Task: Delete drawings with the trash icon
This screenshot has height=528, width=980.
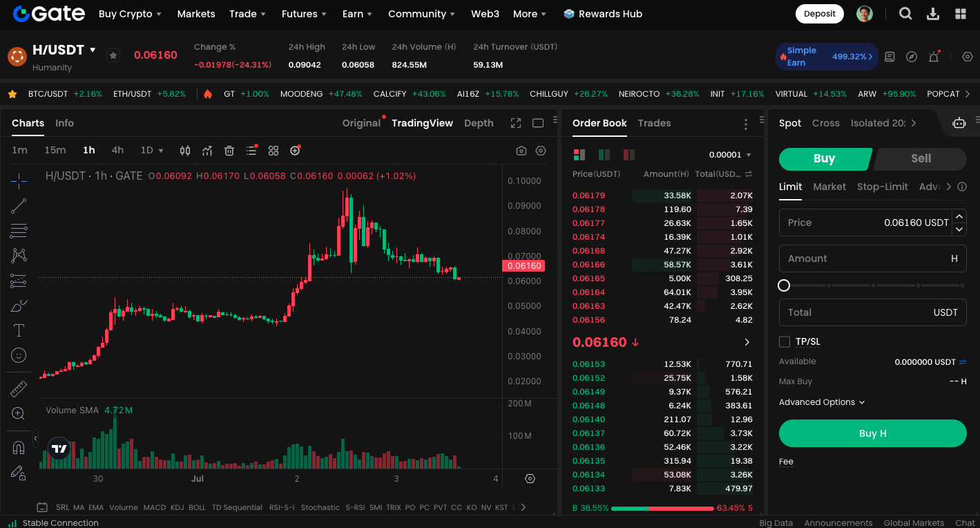Action: coord(229,151)
